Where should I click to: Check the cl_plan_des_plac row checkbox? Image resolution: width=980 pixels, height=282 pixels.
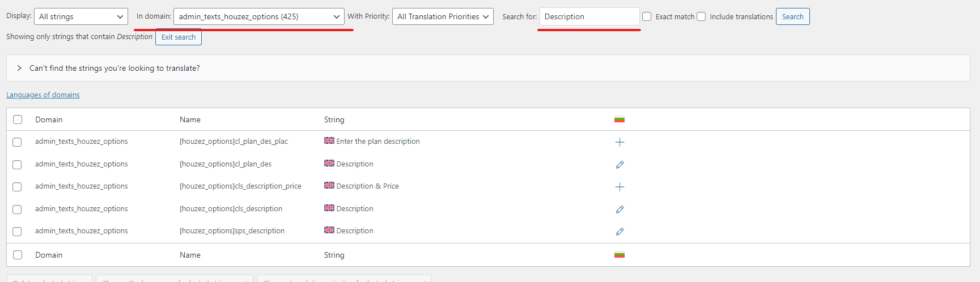18,142
